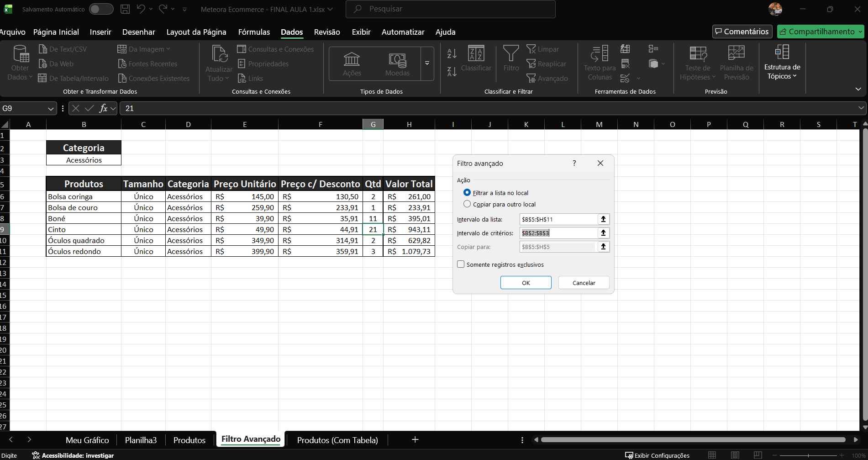Click the Sort A to Z icon
The image size is (868, 460).
coord(452,53)
